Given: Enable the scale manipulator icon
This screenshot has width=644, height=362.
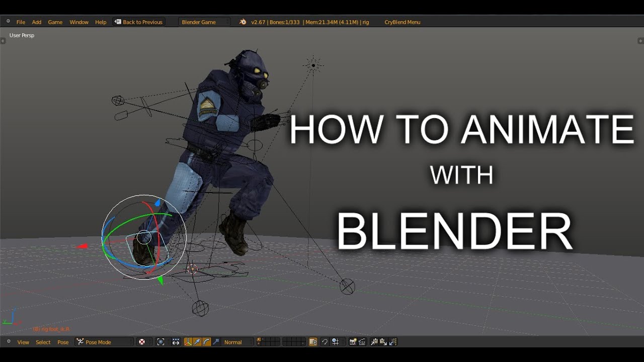Looking at the screenshot, I should [216, 342].
